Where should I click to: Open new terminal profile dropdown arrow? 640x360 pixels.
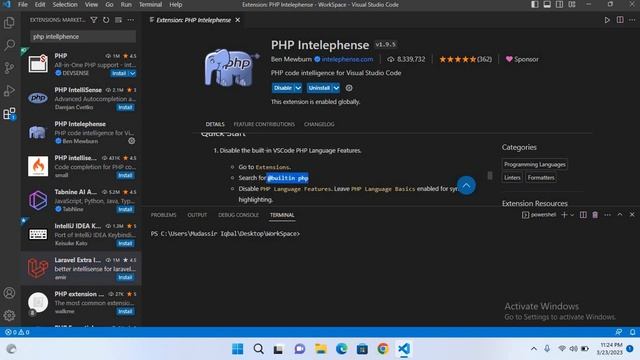572,215
